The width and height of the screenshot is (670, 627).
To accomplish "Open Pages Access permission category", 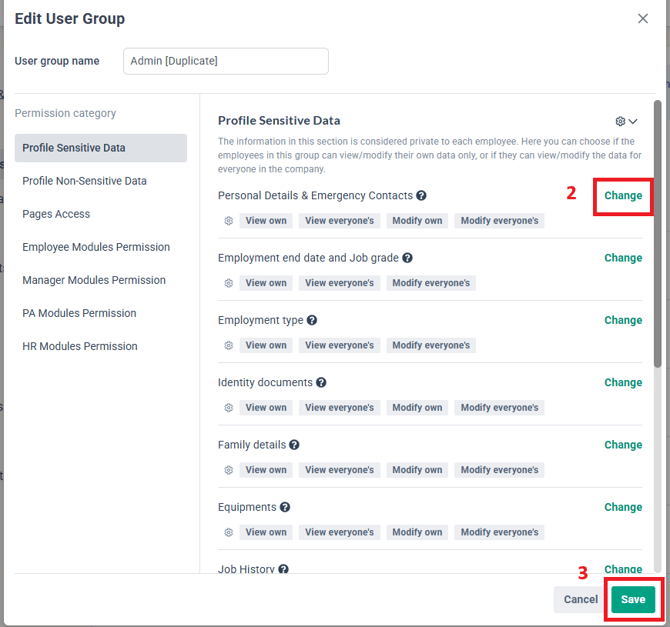I will coord(56,214).
